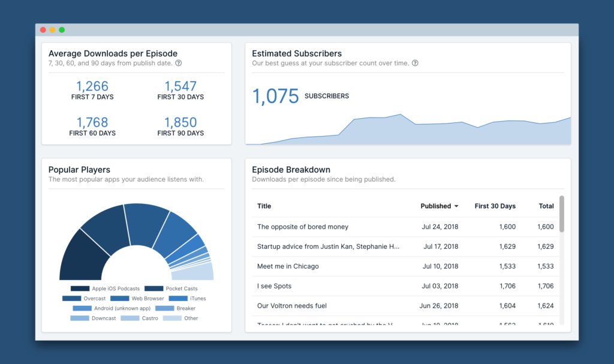
Task: Open episode "The opposite of bored money"
Action: coord(303,227)
